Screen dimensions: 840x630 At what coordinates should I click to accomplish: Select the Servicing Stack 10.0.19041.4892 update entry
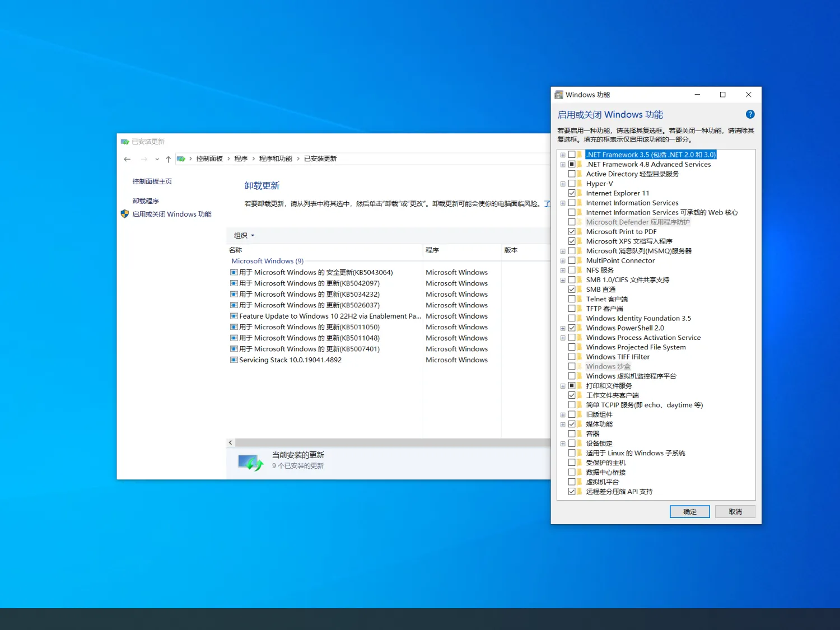click(291, 360)
